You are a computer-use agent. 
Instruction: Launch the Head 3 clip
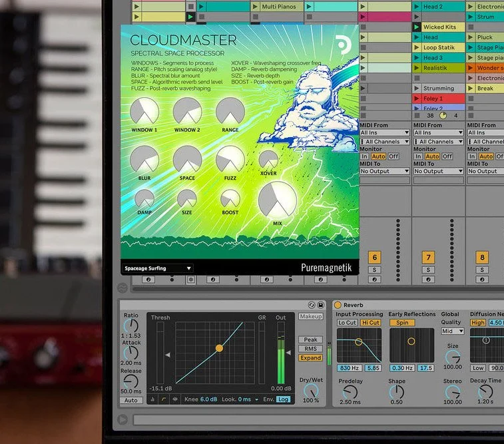tap(417, 58)
